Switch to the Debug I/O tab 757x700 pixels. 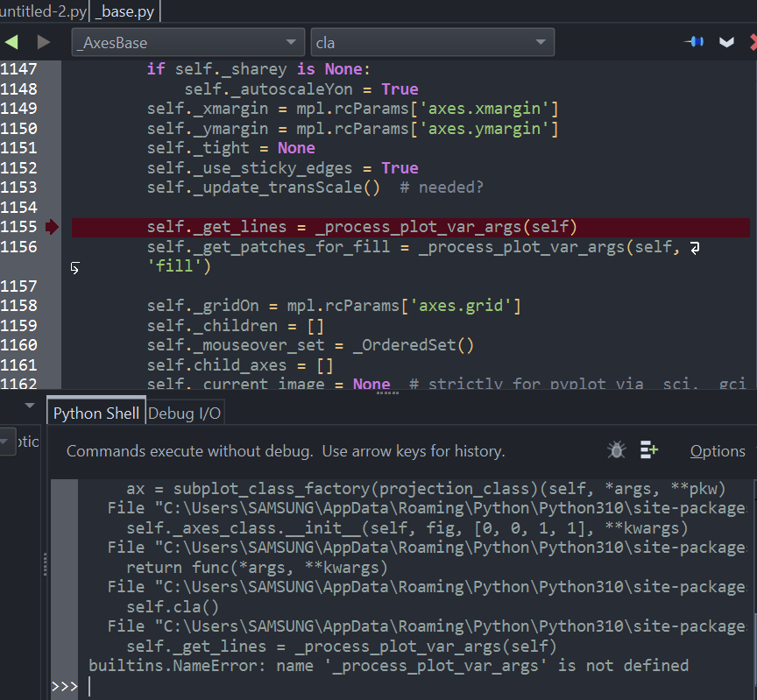184,412
